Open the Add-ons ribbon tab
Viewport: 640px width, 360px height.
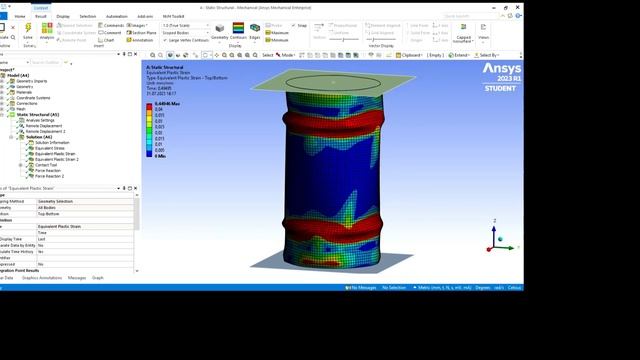[x=145, y=16]
